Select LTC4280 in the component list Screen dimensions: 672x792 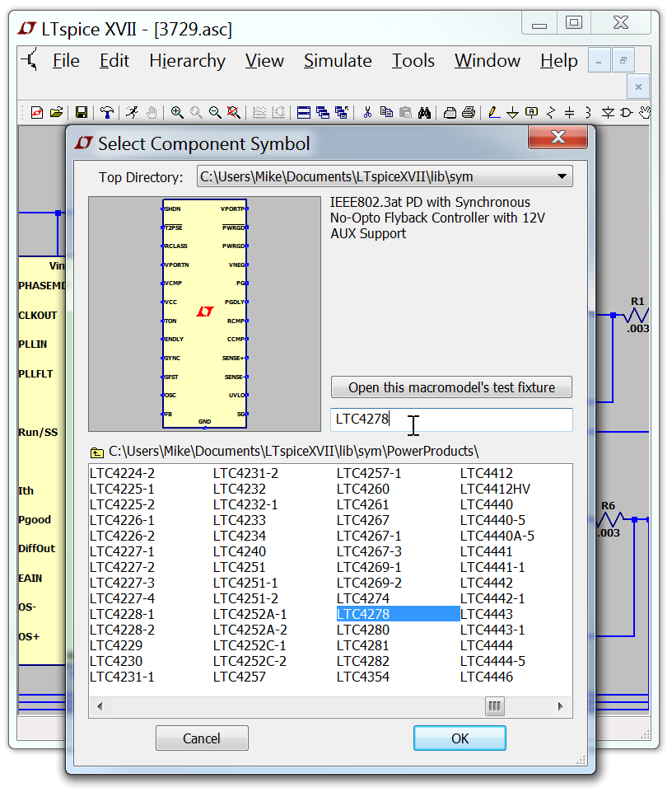coord(363,630)
